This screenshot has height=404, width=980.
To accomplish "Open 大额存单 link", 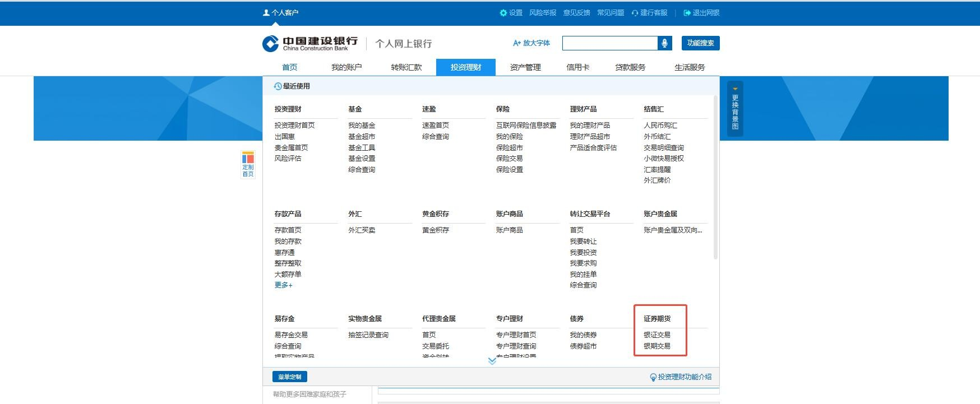I will coord(288,275).
